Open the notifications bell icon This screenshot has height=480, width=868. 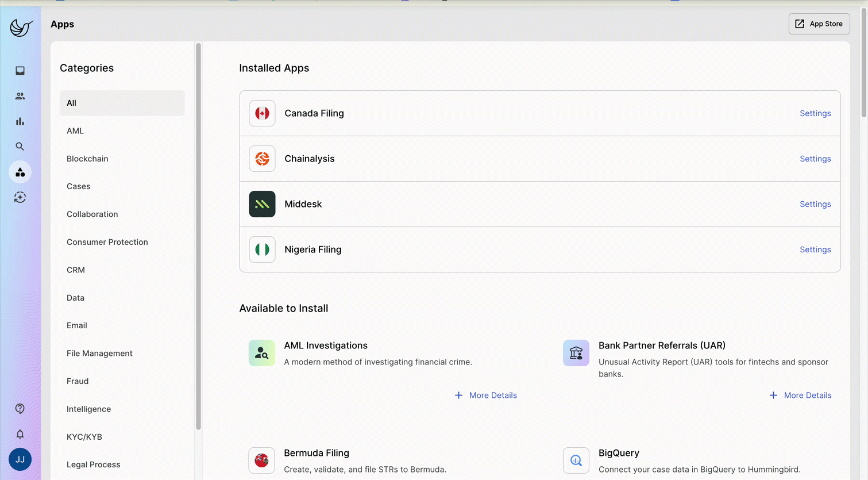(x=20, y=434)
